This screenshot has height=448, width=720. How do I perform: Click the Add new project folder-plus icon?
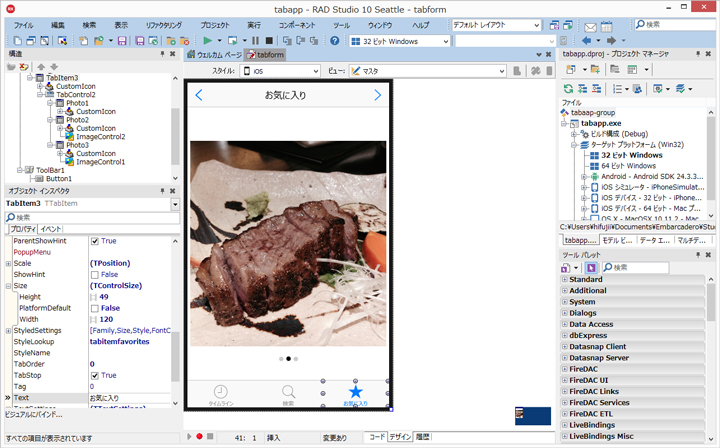coord(595,70)
